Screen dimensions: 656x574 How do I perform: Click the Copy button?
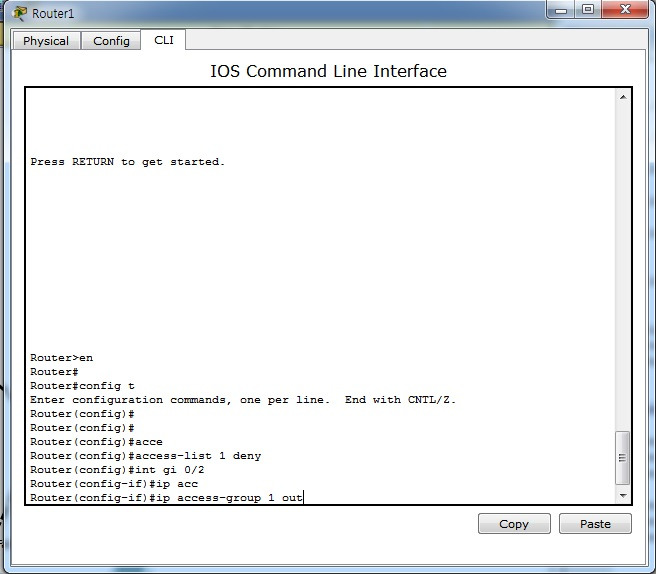point(514,523)
